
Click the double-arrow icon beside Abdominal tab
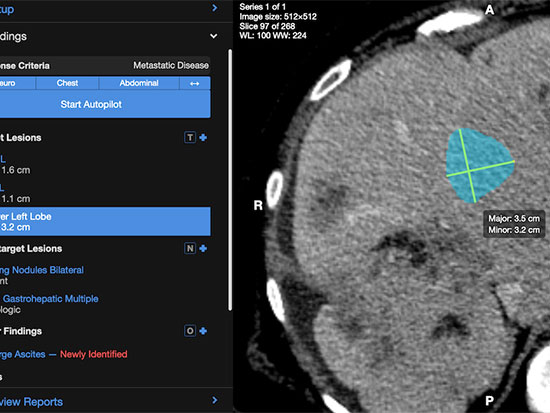195,83
